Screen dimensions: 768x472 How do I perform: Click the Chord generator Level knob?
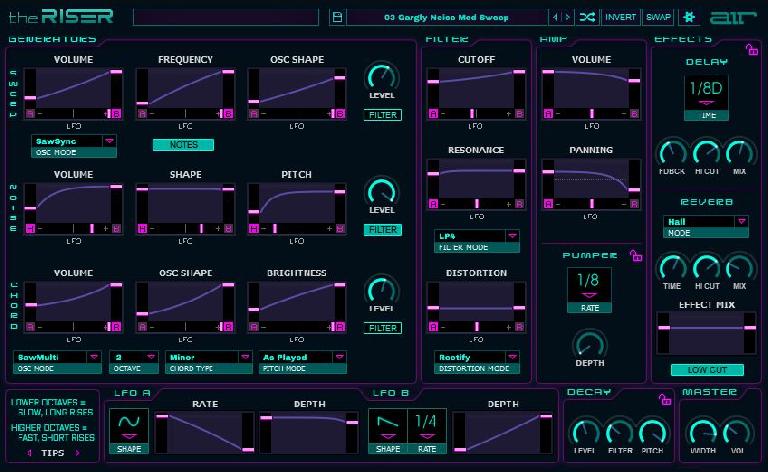(382, 290)
